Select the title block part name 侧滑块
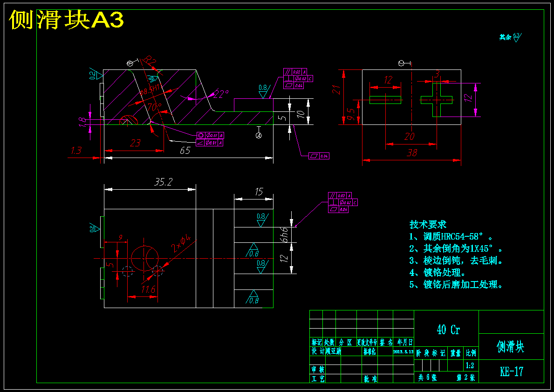554x392 pixels. (511, 347)
